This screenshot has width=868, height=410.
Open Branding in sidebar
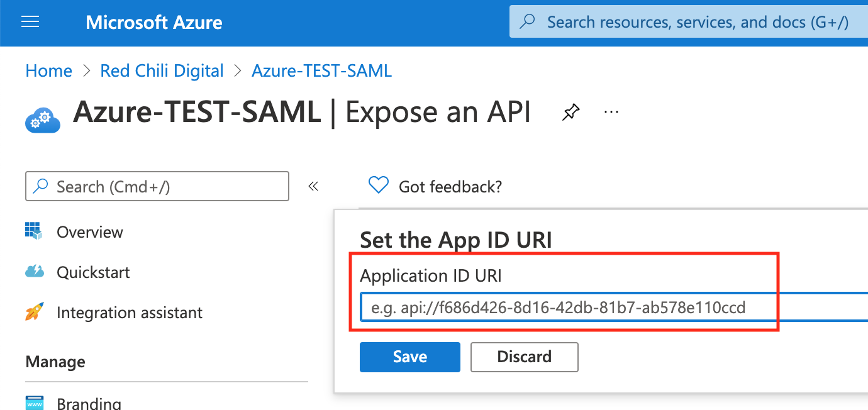[89, 403]
